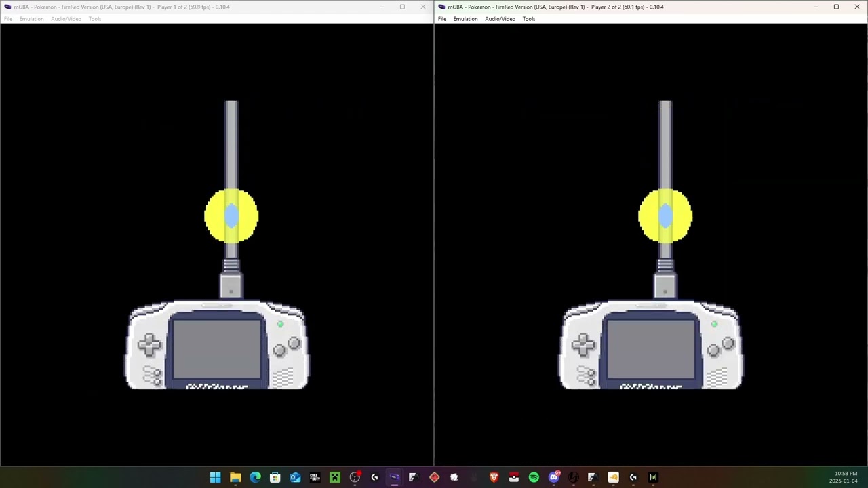
Task: Click the Windows Start button
Action: pyautogui.click(x=215, y=477)
